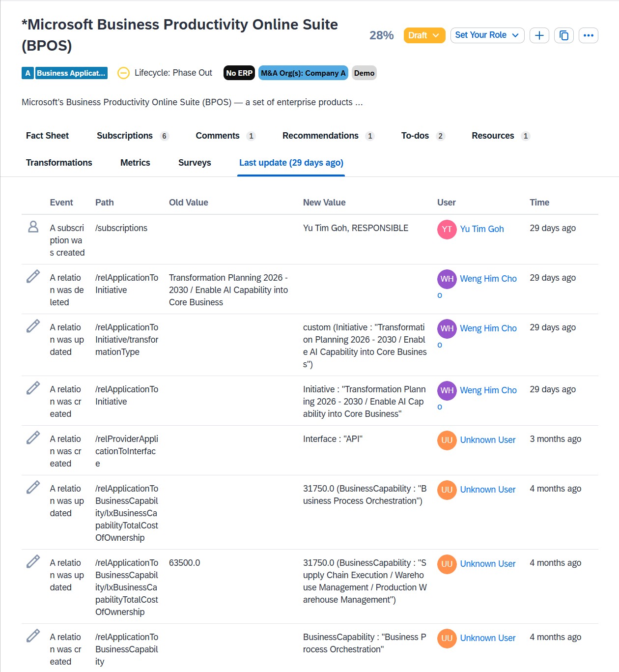Click the Time column header

539,203
